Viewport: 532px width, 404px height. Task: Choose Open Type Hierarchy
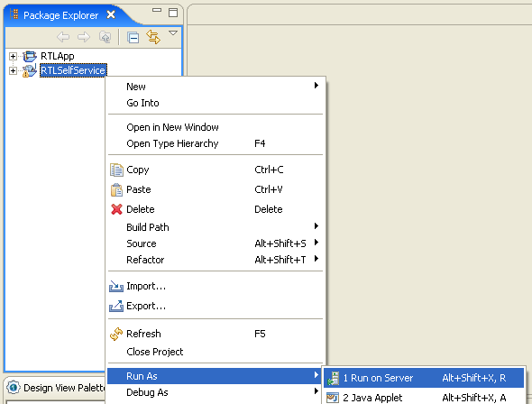215,143
